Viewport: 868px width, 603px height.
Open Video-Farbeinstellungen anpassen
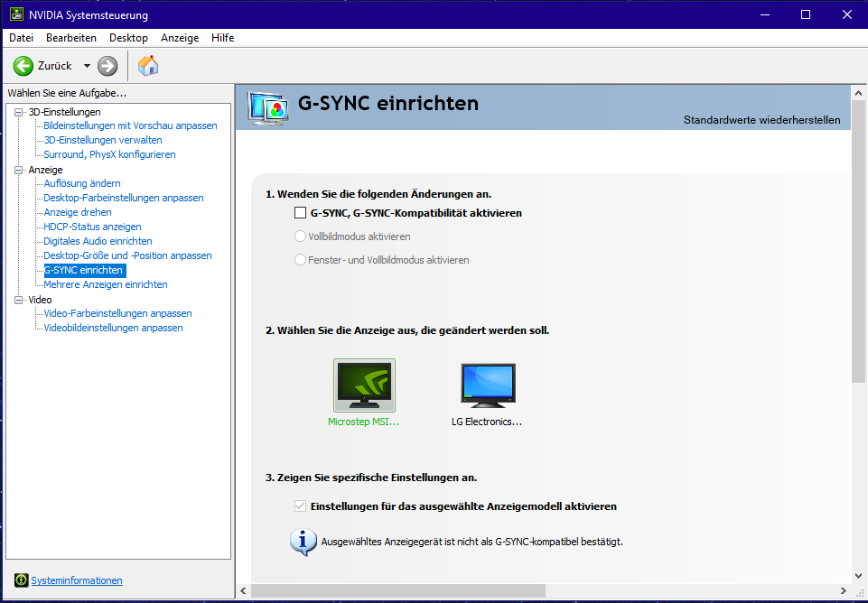[118, 313]
